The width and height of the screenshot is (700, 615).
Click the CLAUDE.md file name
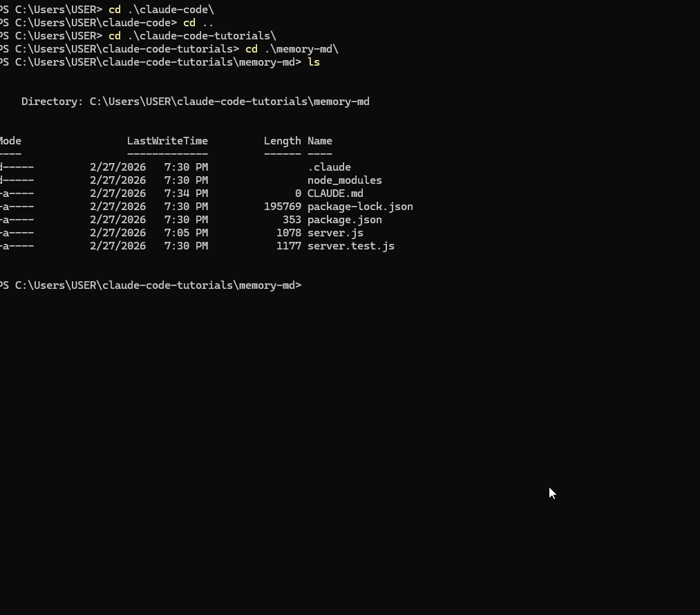coord(335,193)
